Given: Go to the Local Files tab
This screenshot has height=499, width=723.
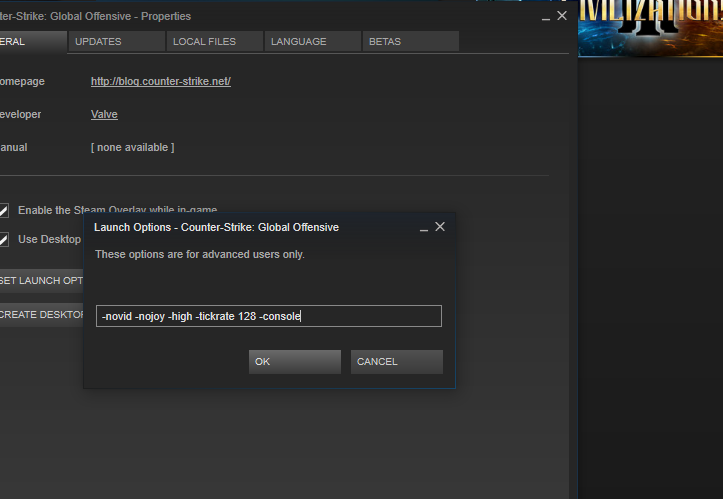Looking at the screenshot, I should pyautogui.click(x=213, y=41).
